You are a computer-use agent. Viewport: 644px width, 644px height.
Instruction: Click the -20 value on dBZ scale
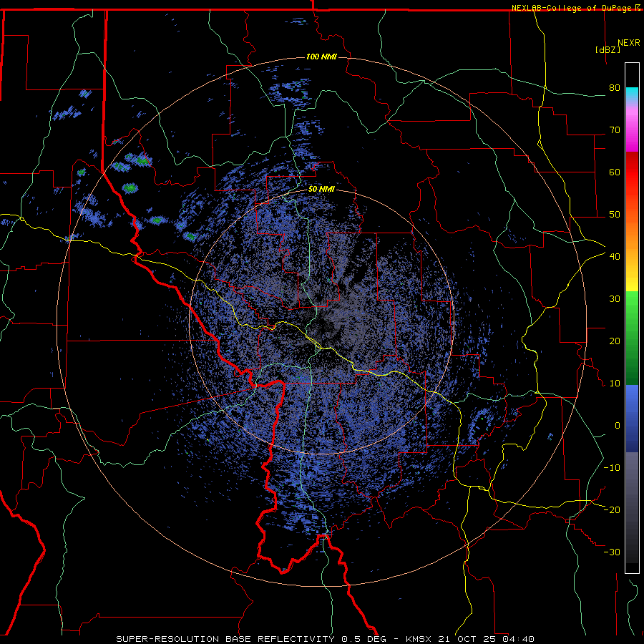tap(612, 510)
